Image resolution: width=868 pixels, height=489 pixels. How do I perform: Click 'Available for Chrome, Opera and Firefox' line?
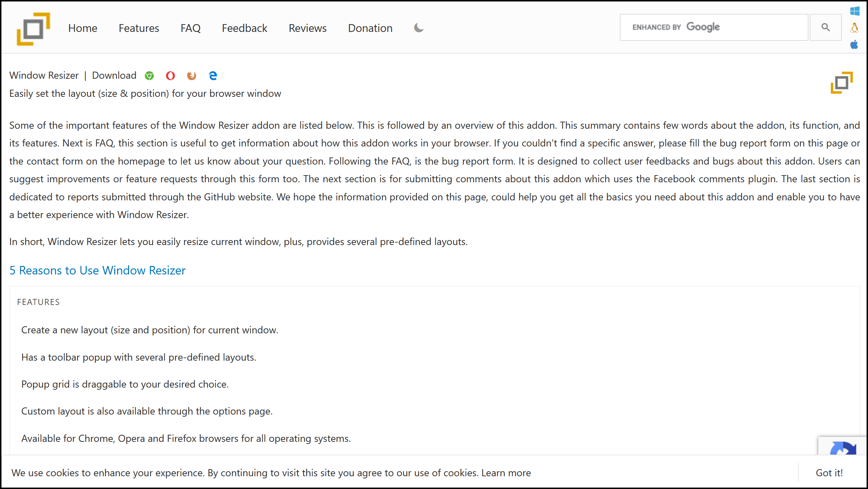click(186, 439)
